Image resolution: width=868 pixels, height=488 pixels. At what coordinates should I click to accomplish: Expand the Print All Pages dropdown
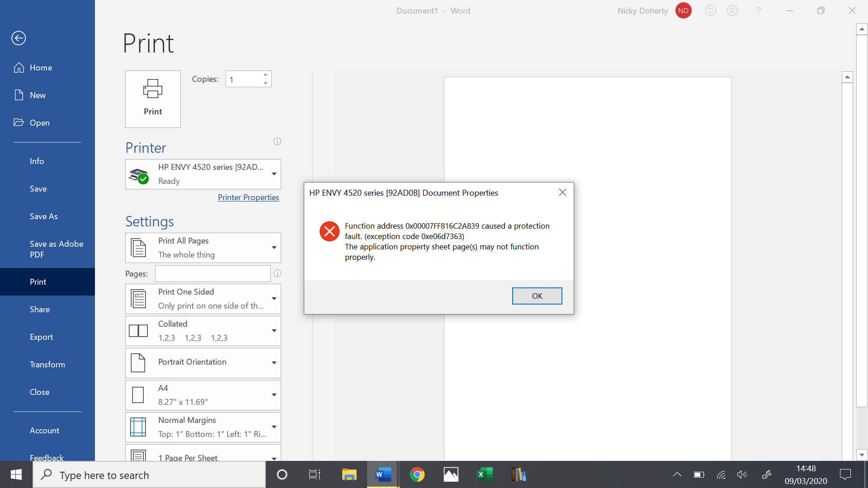tap(274, 248)
